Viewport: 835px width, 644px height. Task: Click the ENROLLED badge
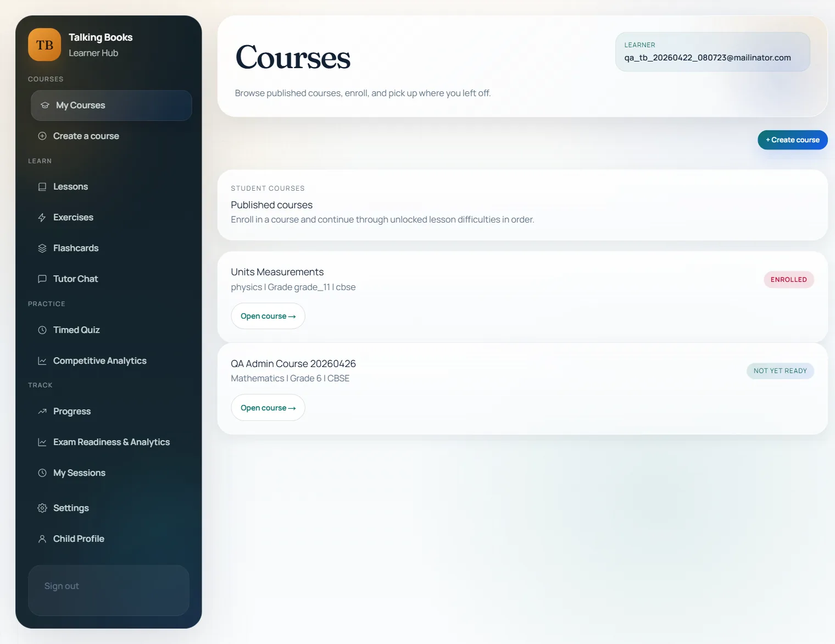point(789,280)
